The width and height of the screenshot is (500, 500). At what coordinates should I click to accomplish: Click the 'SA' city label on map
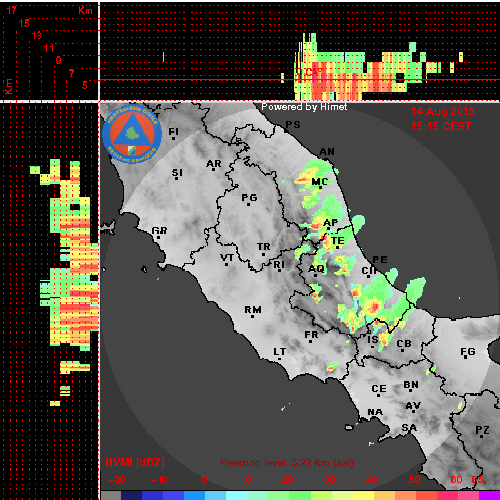click(409, 427)
